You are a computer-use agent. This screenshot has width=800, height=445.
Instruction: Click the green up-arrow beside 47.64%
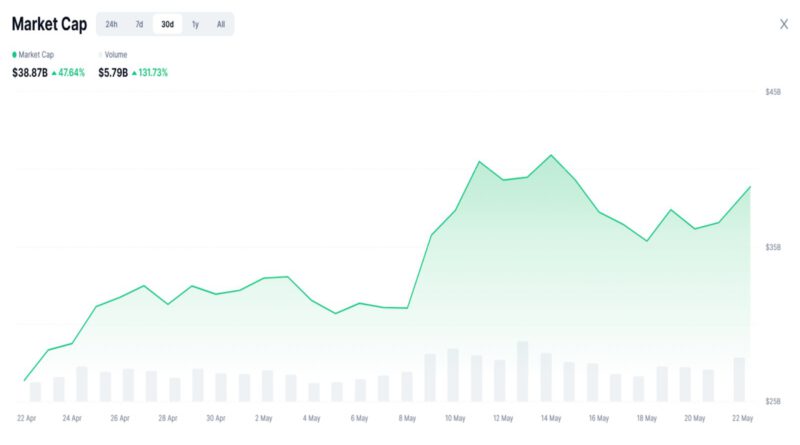54,73
